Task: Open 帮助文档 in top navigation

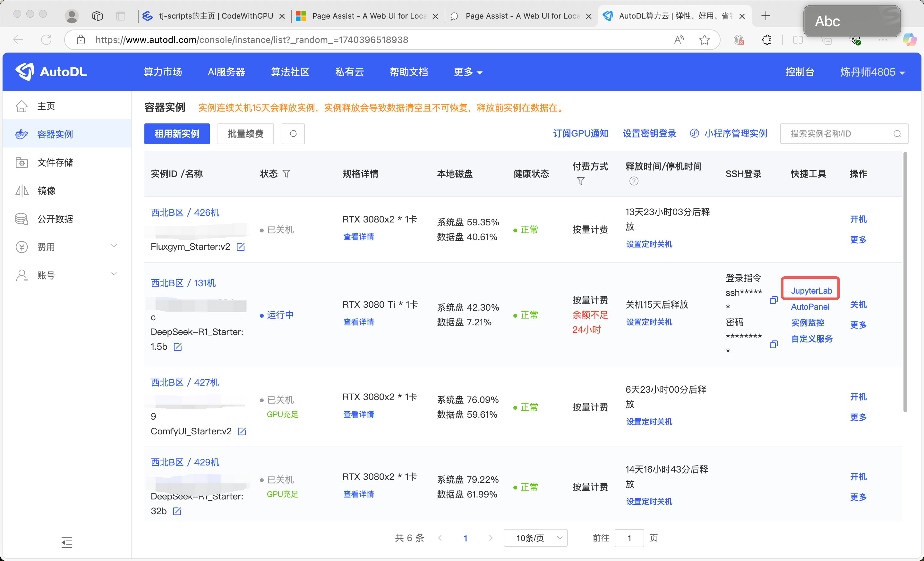Action: pyautogui.click(x=409, y=72)
